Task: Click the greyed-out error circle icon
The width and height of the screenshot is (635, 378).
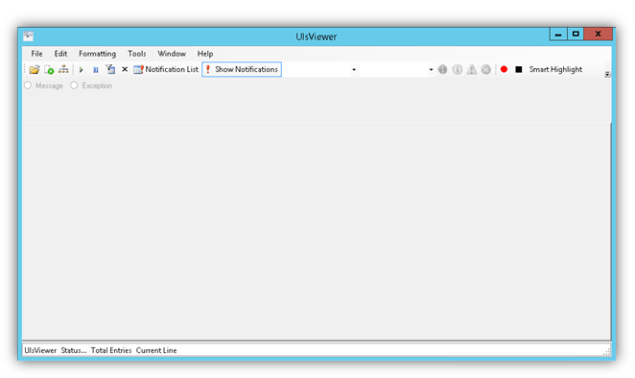Action: coord(486,70)
